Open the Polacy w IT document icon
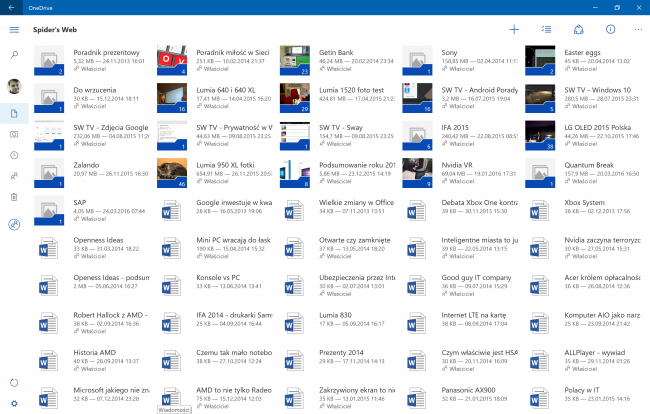The width and height of the screenshot is (650, 414). click(x=540, y=398)
